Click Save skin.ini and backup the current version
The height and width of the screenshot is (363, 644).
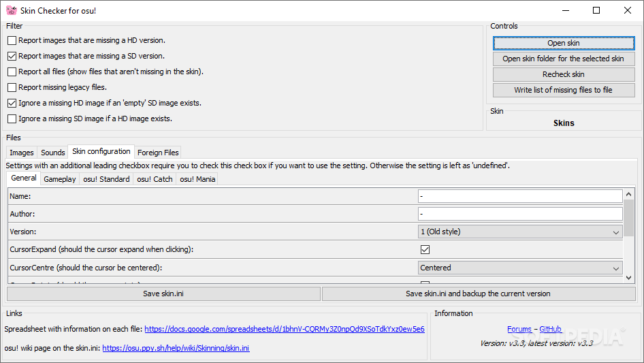click(x=479, y=294)
